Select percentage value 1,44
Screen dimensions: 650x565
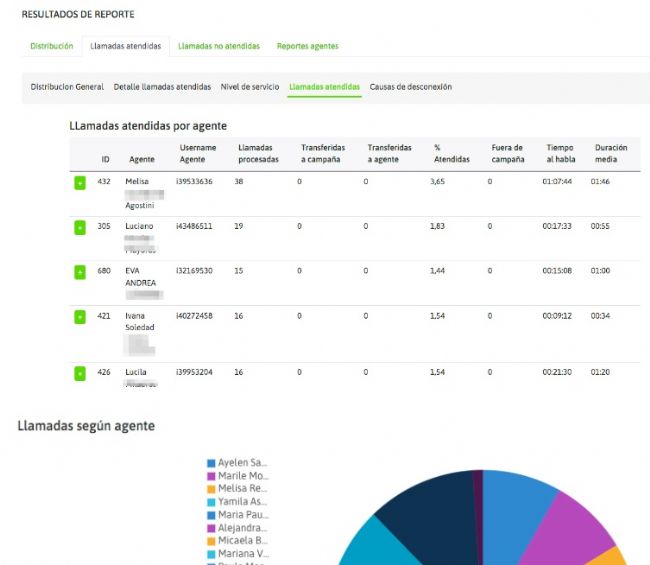coord(437,271)
